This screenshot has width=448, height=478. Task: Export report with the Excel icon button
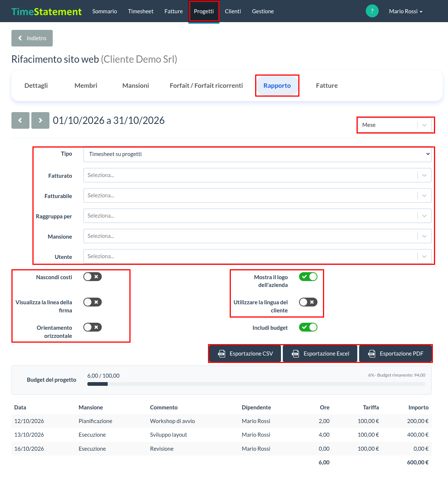pyautogui.click(x=320, y=354)
